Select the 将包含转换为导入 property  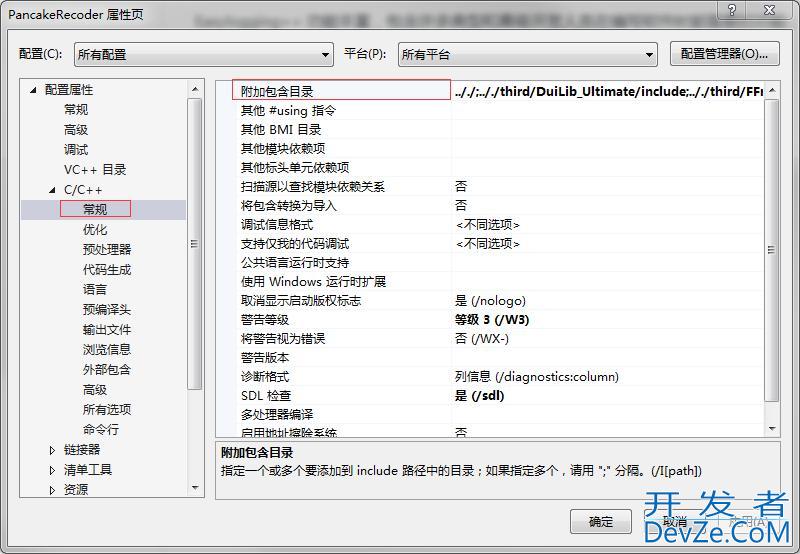coord(289,206)
